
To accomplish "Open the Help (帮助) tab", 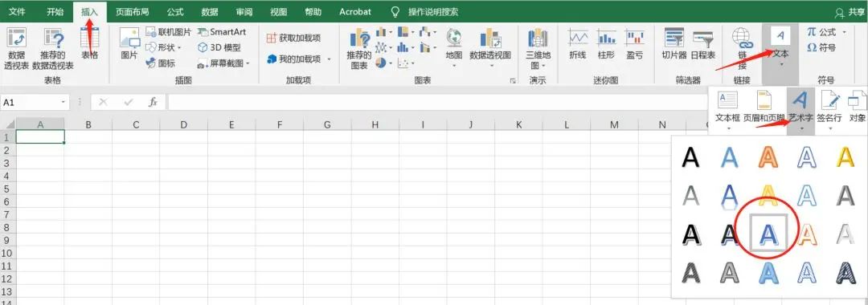I will click(313, 11).
